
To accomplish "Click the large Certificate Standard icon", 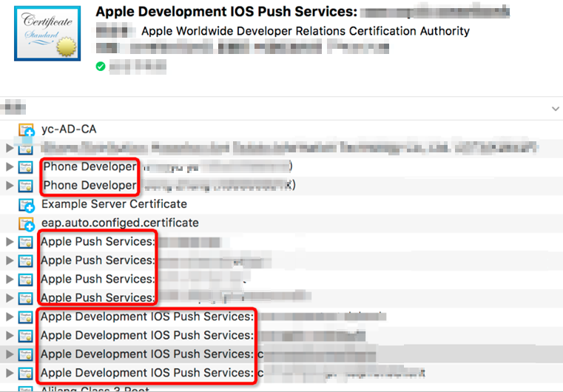I will (x=47, y=33).
